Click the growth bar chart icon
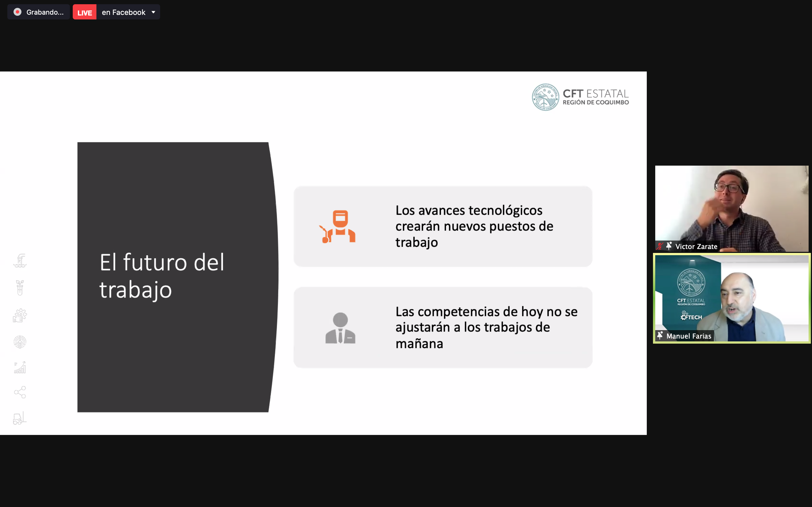This screenshot has width=812, height=507. pyautogui.click(x=20, y=368)
